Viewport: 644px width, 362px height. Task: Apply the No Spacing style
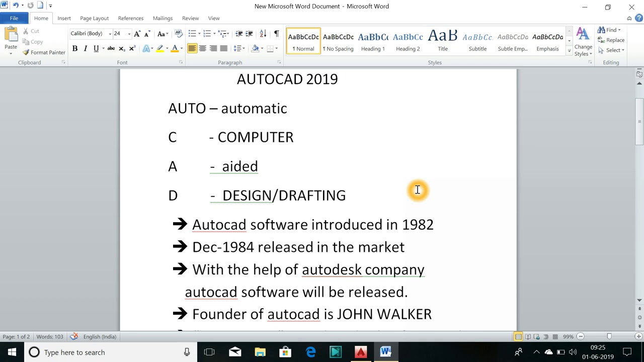pos(338,41)
